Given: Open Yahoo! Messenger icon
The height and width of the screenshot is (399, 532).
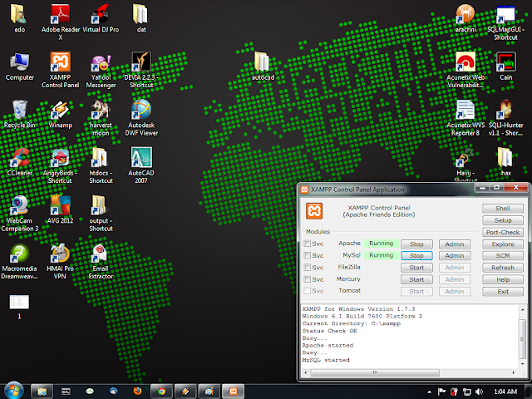Looking at the screenshot, I should [x=101, y=70].
